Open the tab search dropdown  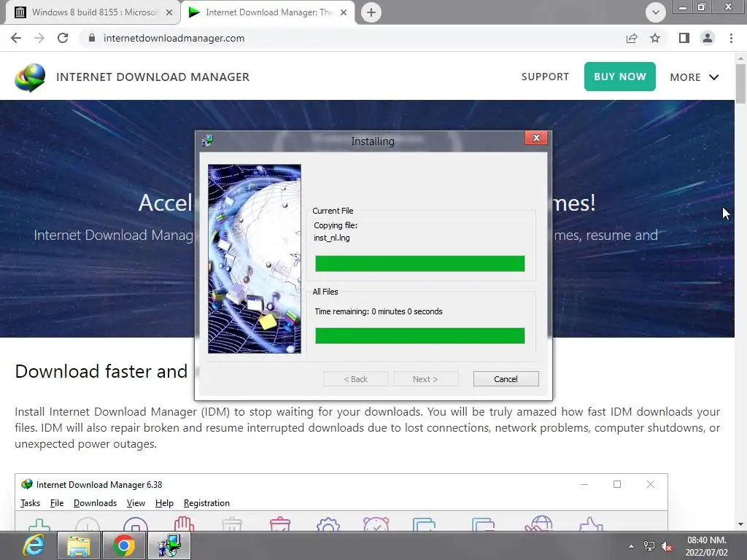656,12
